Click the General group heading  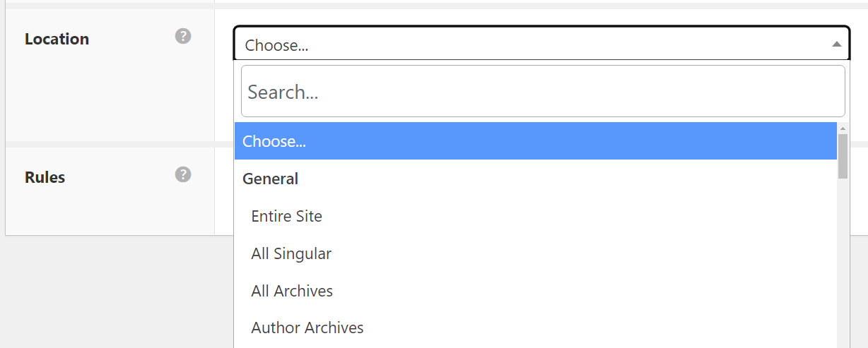pyautogui.click(x=270, y=179)
